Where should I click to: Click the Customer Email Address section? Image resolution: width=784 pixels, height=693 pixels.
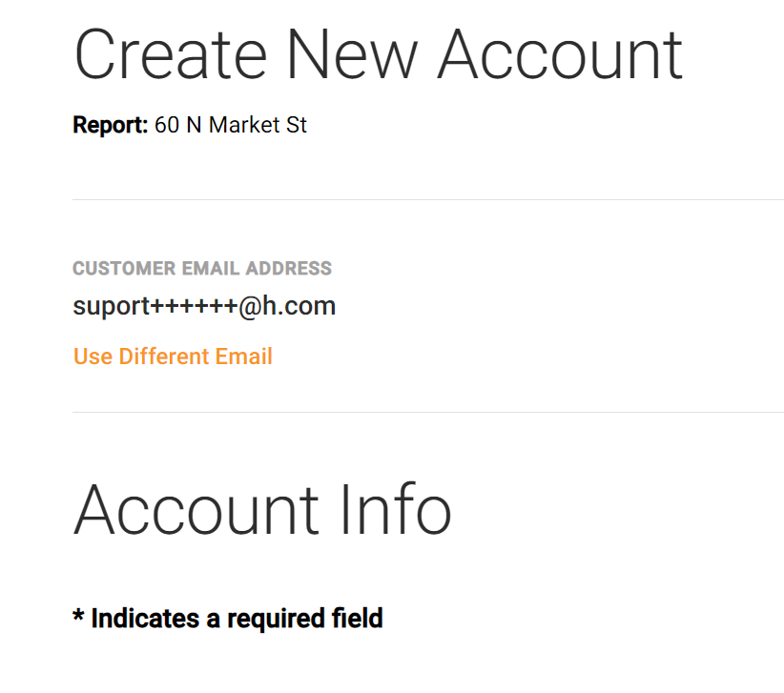point(202,286)
